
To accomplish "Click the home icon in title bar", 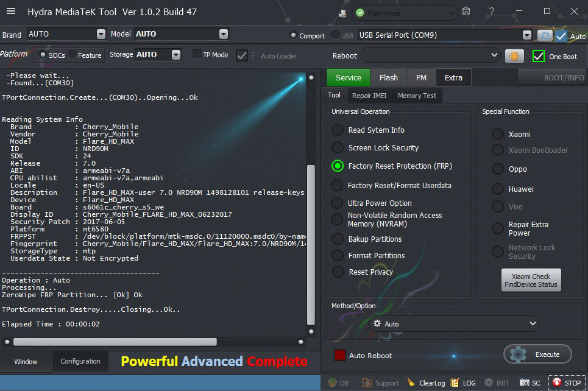I will click(466, 12).
